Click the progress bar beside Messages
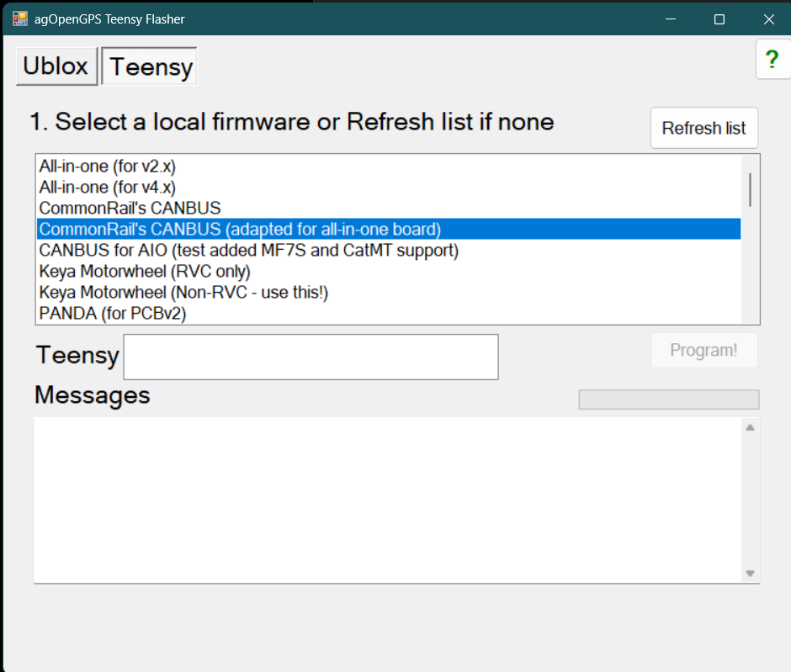The image size is (791, 672). click(x=669, y=399)
